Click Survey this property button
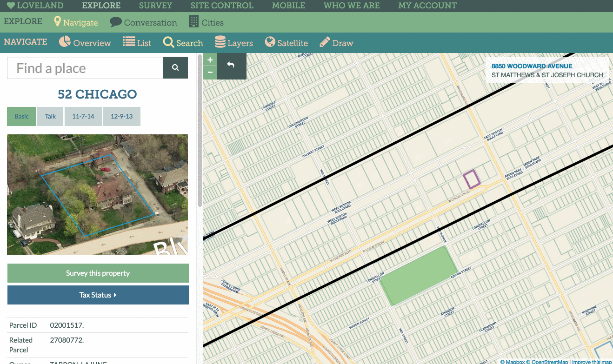The height and width of the screenshot is (364, 613). point(98,273)
